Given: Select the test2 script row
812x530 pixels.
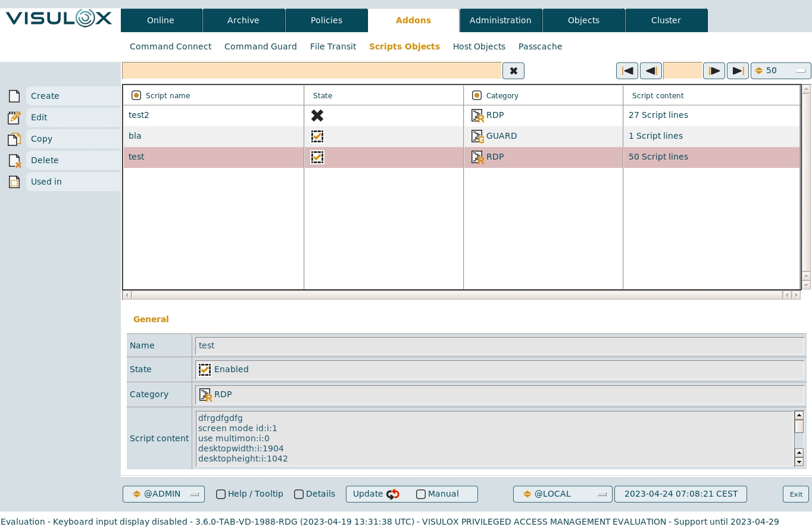Looking at the screenshot, I should [x=213, y=116].
